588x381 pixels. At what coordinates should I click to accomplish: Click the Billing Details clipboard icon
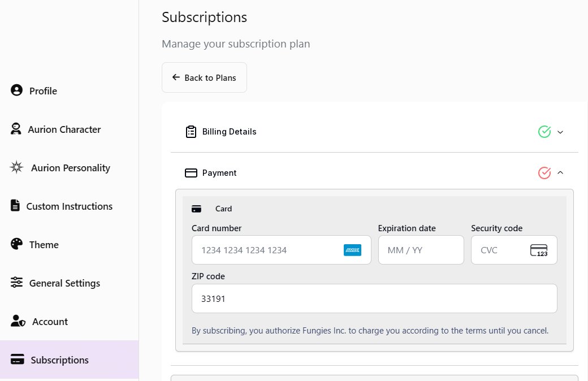(191, 131)
